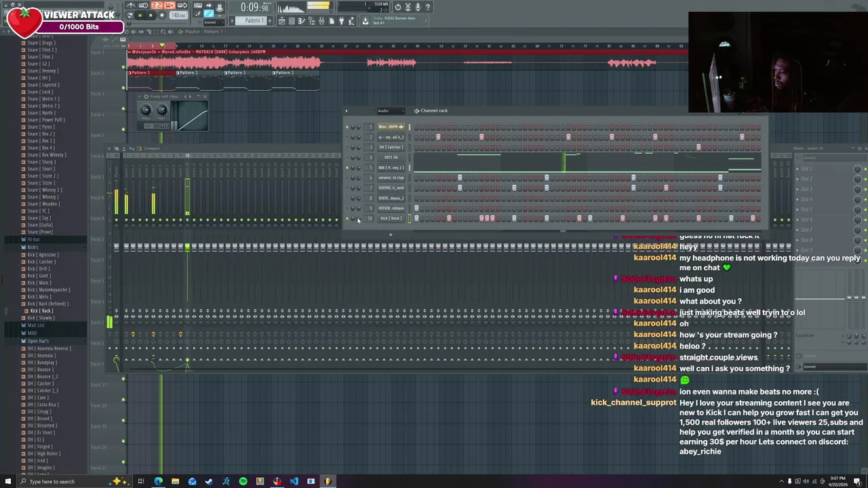The image size is (868, 488).
Task: Click the transport record button
Action: coord(161,16)
